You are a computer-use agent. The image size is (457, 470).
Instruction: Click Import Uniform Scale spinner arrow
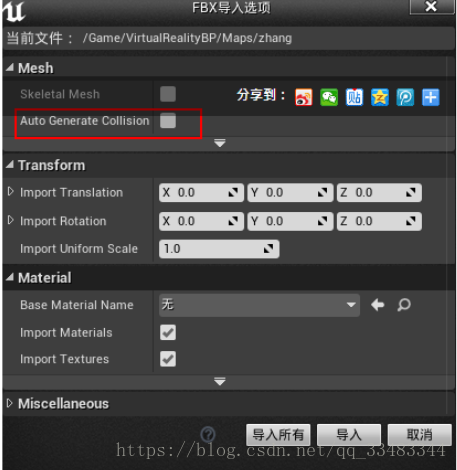click(x=268, y=249)
